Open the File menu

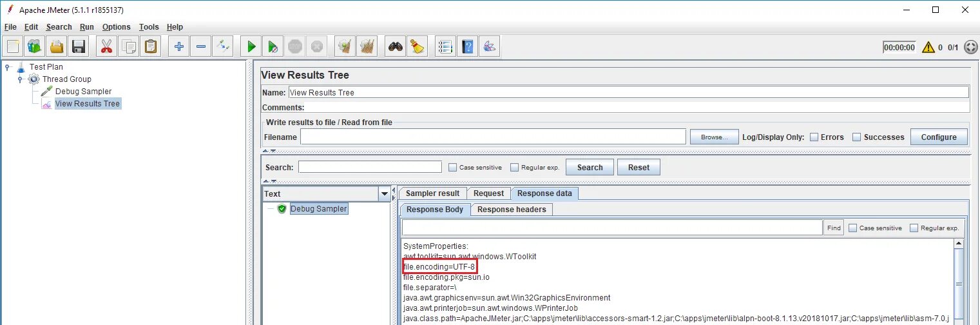tap(10, 27)
